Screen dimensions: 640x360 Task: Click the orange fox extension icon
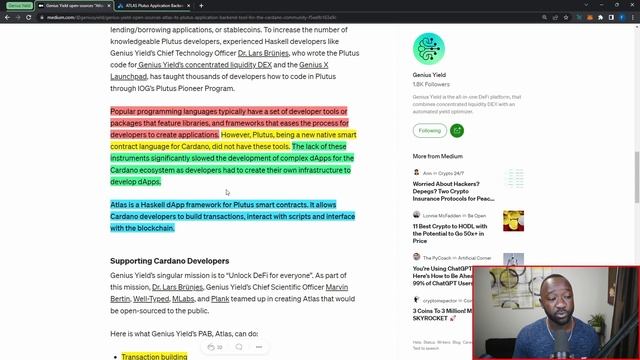point(590,18)
